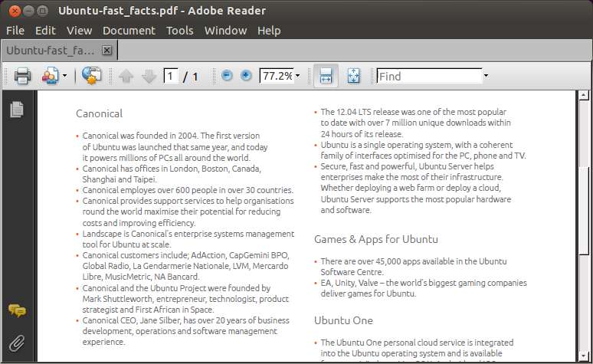
Task: Open the Pages thumbnail panel icon
Action: click(x=17, y=110)
